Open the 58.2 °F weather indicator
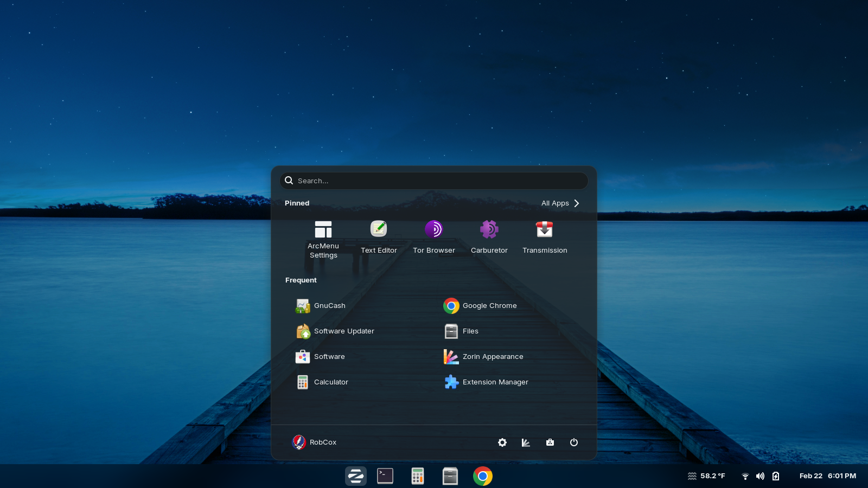 [x=706, y=476]
